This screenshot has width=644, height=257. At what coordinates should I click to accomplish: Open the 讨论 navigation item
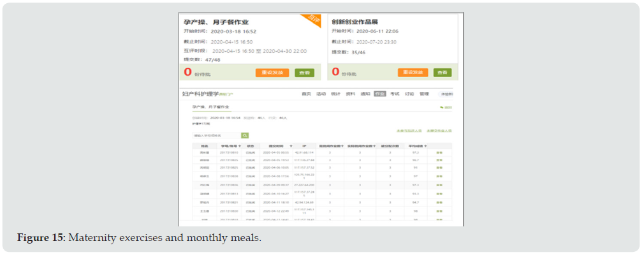[x=409, y=94]
